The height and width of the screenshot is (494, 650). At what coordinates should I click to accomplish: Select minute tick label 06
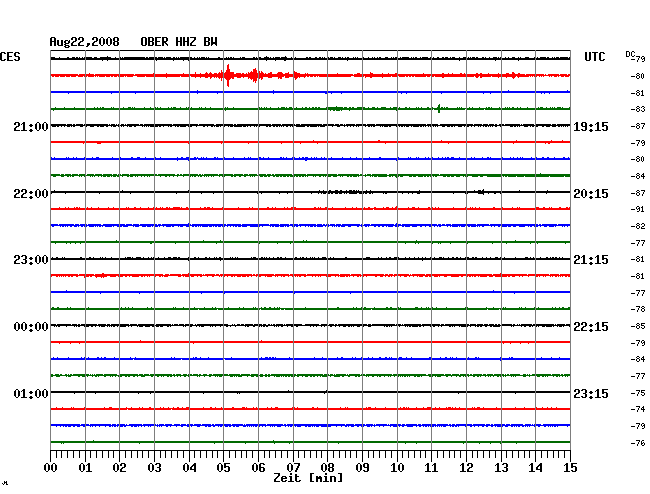tap(258, 467)
